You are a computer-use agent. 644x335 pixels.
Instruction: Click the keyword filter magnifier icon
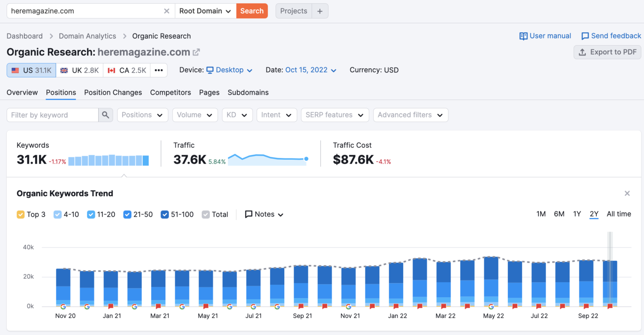[106, 115]
